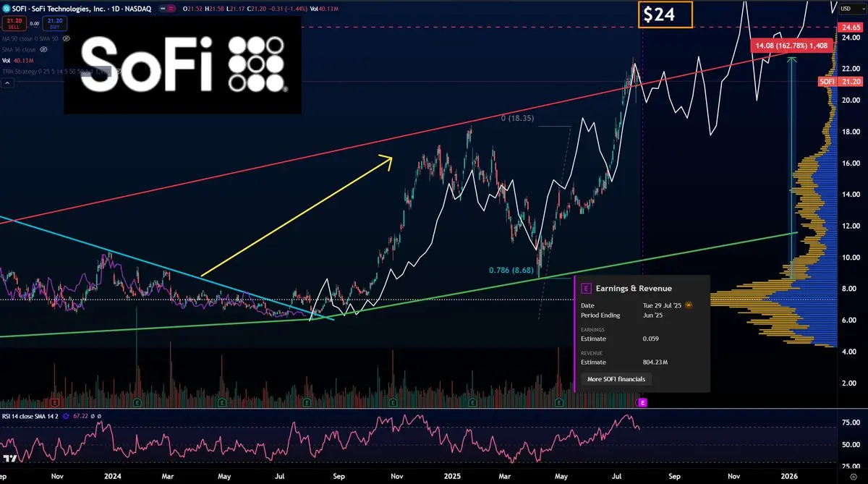This screenshot has height=484, width=868.
Task: Select the RSI 14 close SMA legend
Action: (x=30, y=416)
